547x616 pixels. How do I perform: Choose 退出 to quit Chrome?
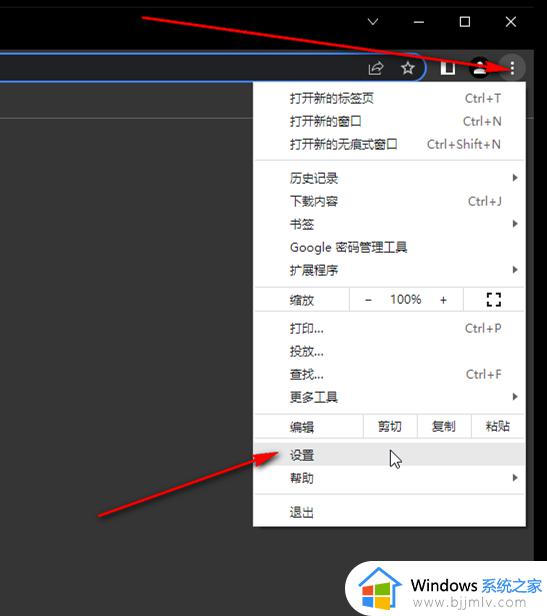(x=389, y=512)
